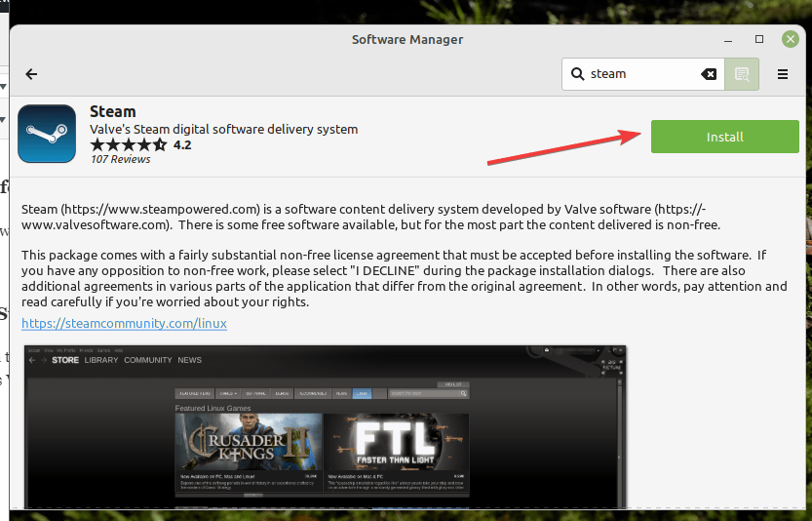Maximize the Software Manager window

(x=759, y=39)
